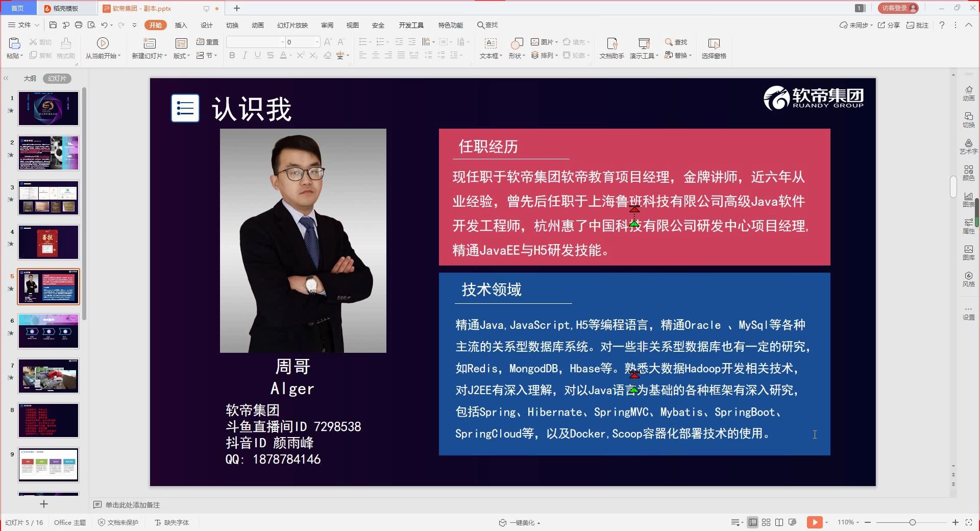Click 一键美化 one-click beautify button

519,522
